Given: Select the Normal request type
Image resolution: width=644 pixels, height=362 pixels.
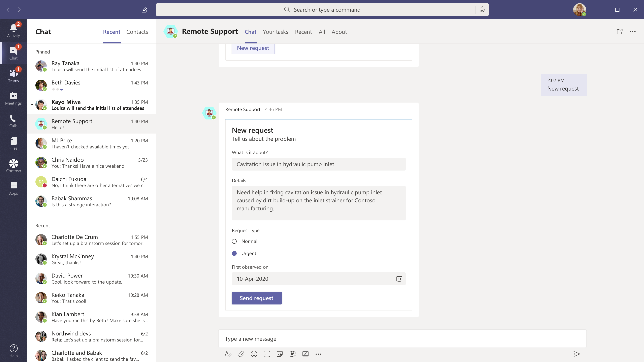Looking at the screenshot, I should click(234, 241).
